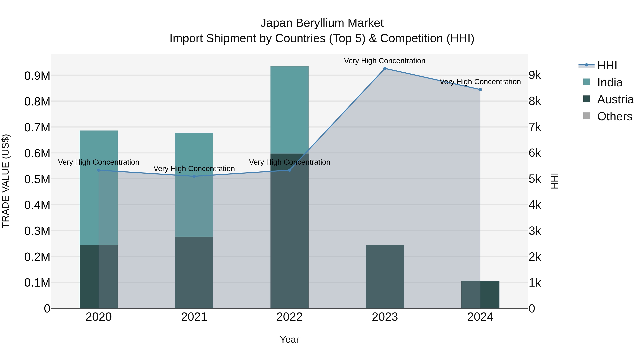The height and width of the screenshot is (362, 644).
Task: Select the 2020 HHI data point
Action: pos(99,170)
